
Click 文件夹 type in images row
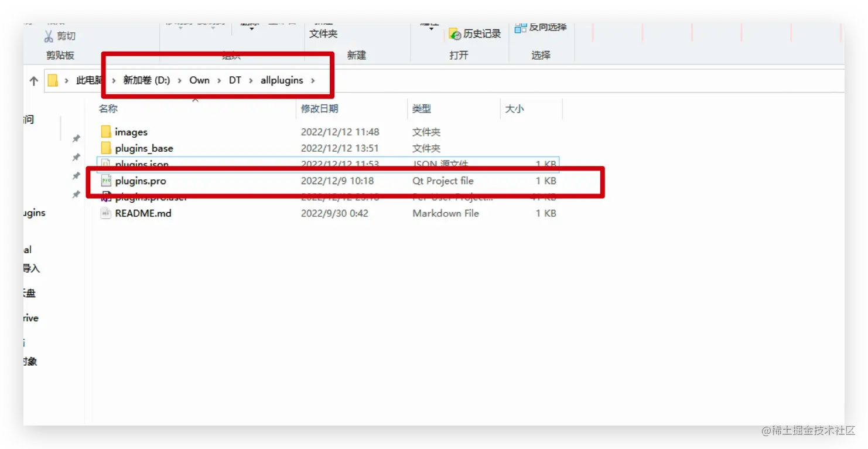coord(426,132)
